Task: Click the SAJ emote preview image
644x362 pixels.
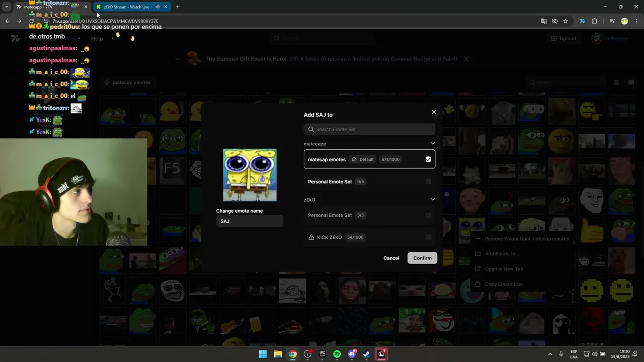Action: pos(250,175)
